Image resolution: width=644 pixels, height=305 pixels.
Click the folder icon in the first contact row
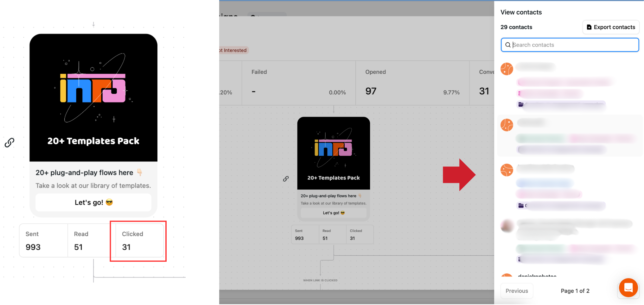[x=520, y=104]
